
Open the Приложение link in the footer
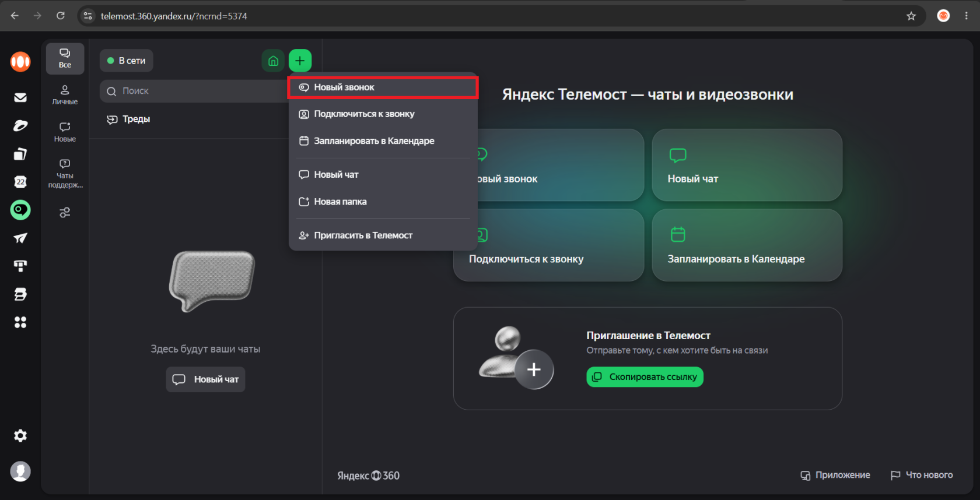point(835,475)
